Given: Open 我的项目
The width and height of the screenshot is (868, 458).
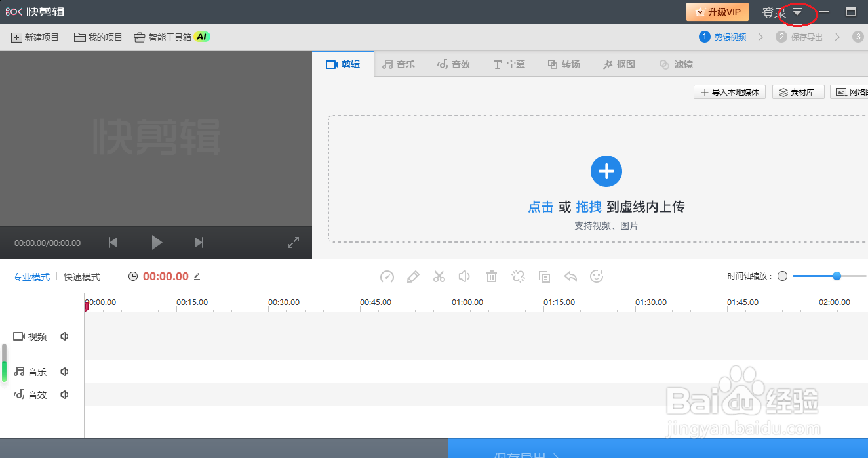Looking at the screenshot, I should [98, 37].
